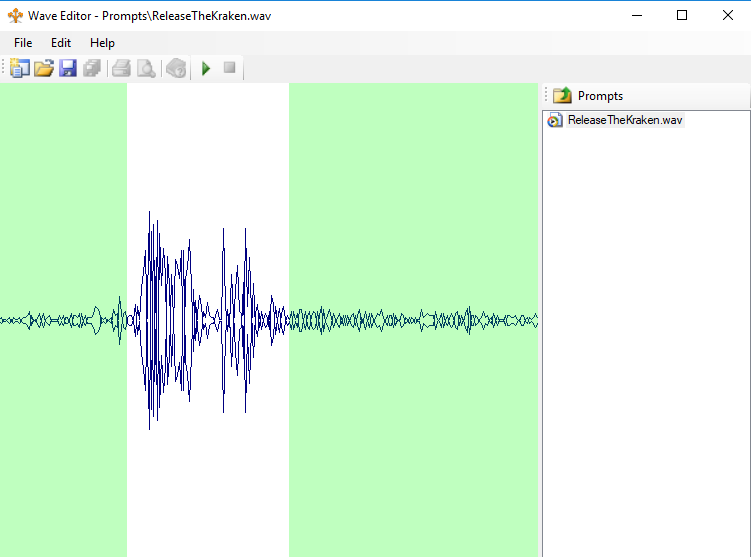Select ReleaseTheKraken.wav in the Prompts list
Image resolution: width=751 pixels, height=557 pixels.
(624, 120)
